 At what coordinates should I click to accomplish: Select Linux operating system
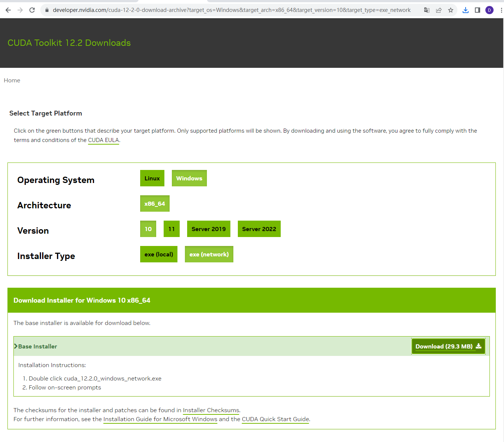pyautogui.click(x=152, y=178)
